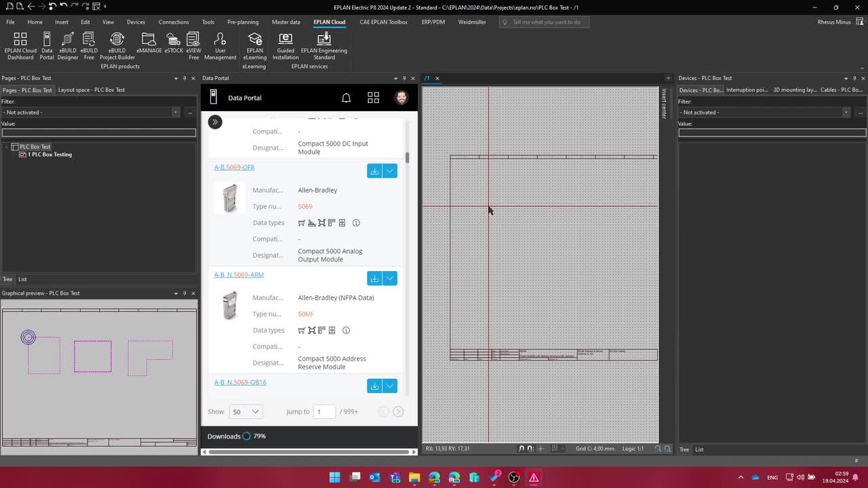Click the Tell me what you want search box
The width and height of the screenshot is (868, 488).
(x=545, y=22)
